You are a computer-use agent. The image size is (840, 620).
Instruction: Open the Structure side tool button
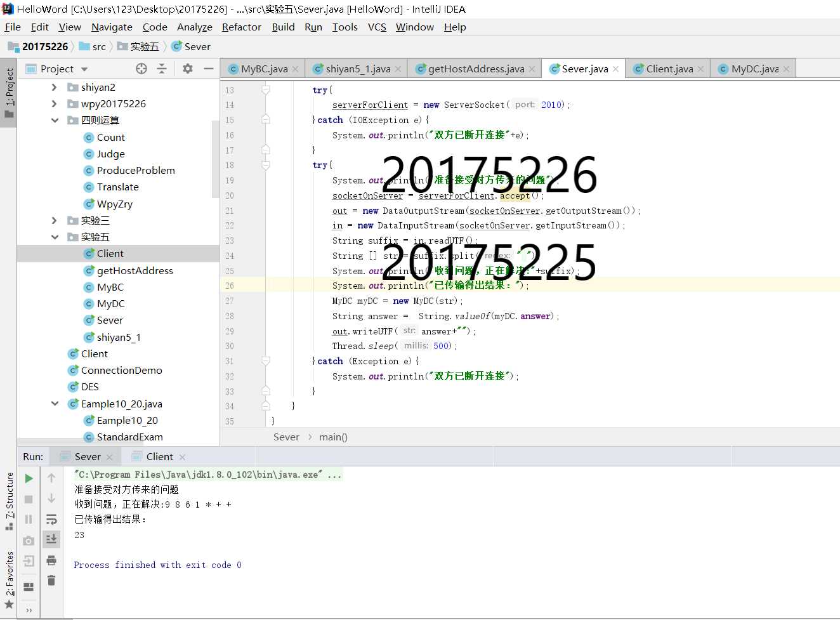pyautogui.click(x=9, y=501)
